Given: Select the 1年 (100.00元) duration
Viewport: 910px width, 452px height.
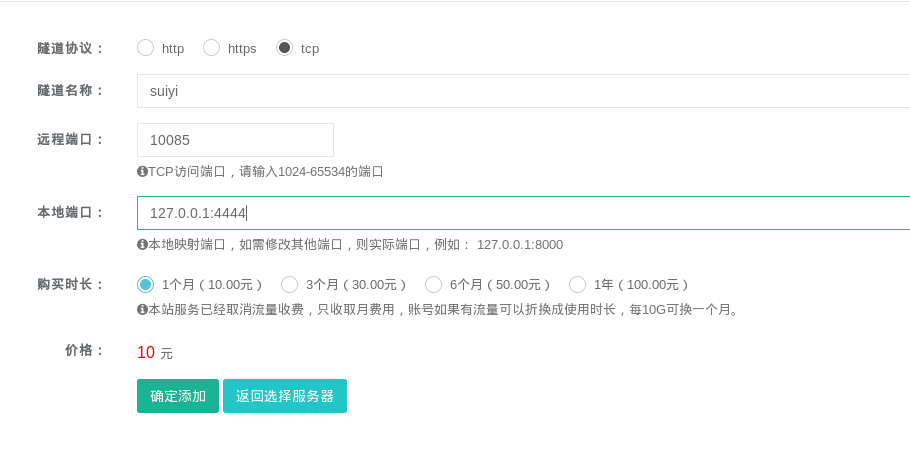Looking at the screenshot, I should pyautogui.click(x=578, y=285).
